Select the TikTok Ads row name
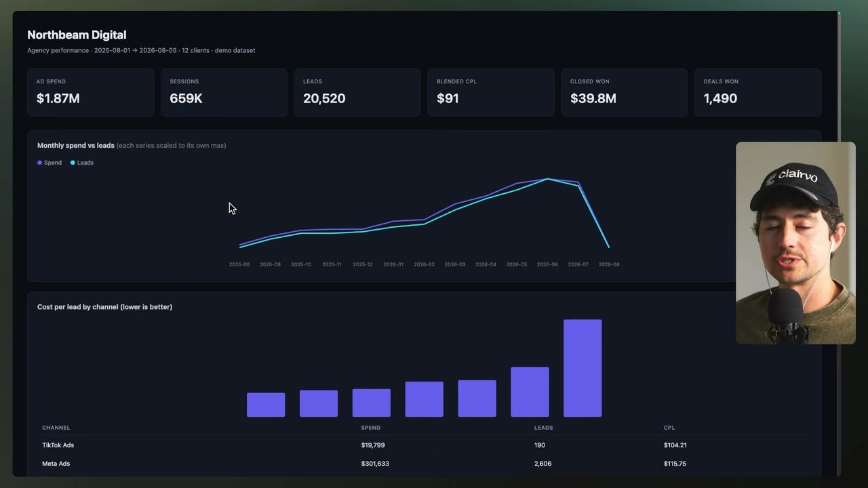 57,445
